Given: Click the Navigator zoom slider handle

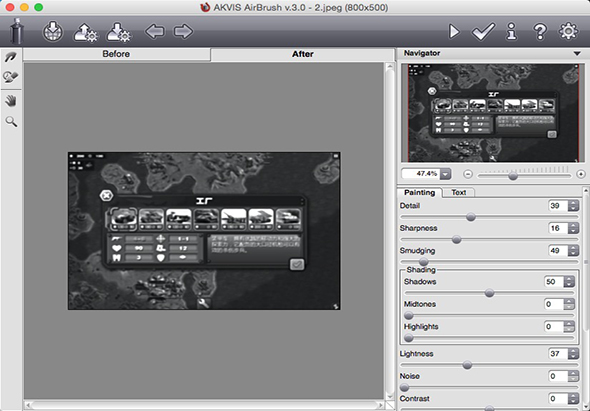Looking at the screenshot, I should click(513, 176).
